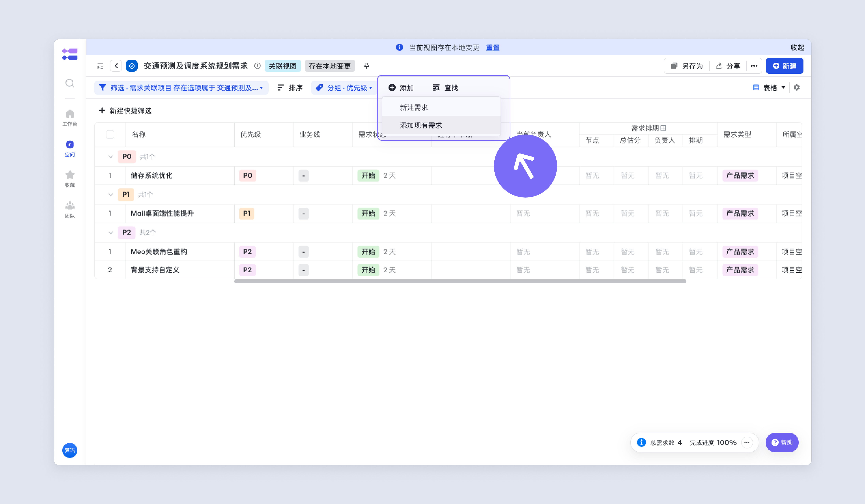Select all rows with header checkbox
The image size is (865, 504).
pos(110,134)
